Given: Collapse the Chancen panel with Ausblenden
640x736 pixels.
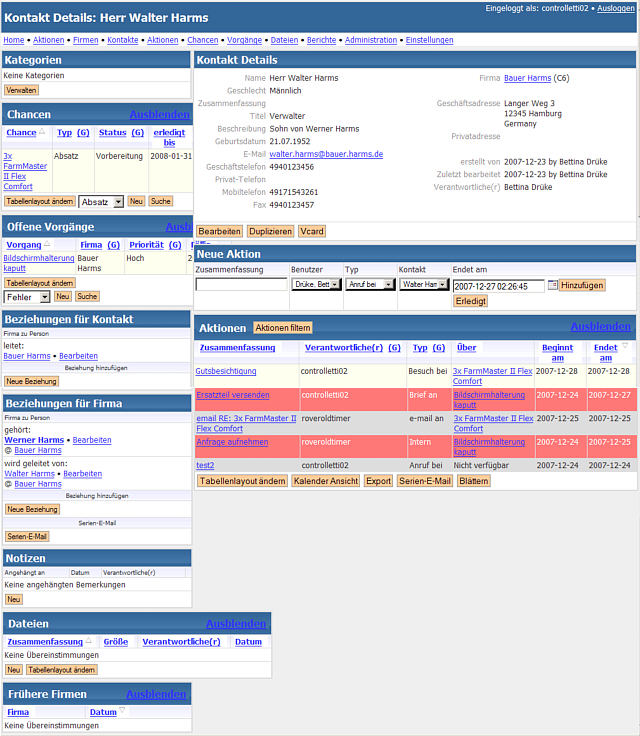Looking at the screenshot, I should (x=159, y=114).
